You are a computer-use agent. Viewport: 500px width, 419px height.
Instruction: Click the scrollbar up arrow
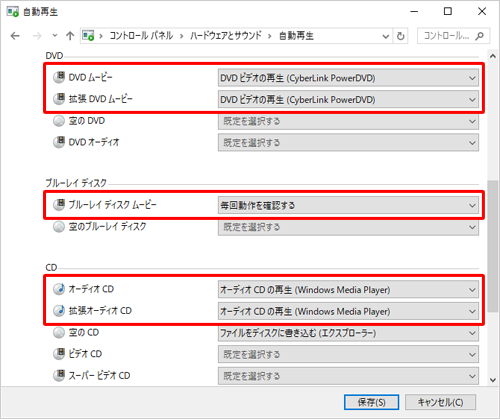493,56
